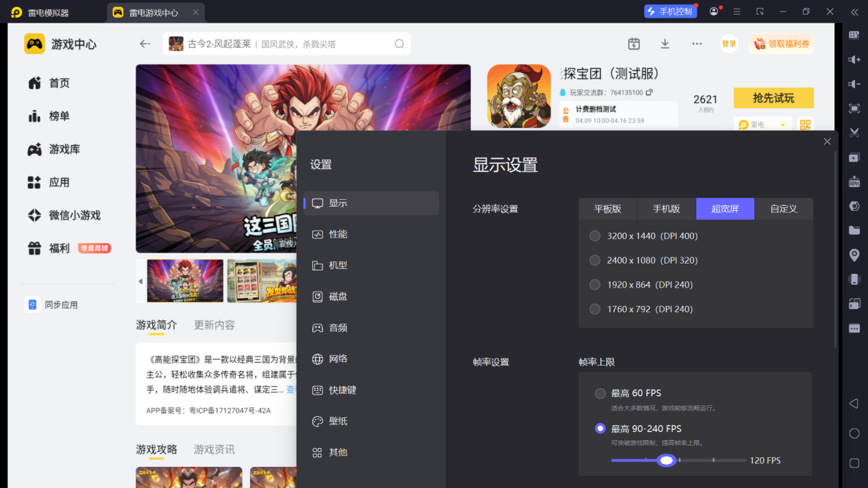Click the 手机控制 button in title bar
The width and height of the screenshot is (868, 488).
pos(669,12)
